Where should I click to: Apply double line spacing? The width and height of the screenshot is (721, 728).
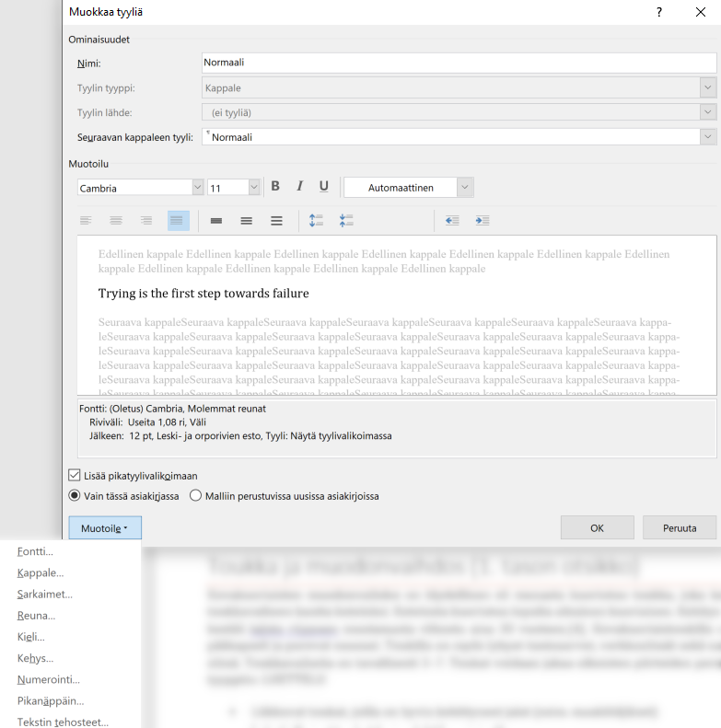point(276,221)
